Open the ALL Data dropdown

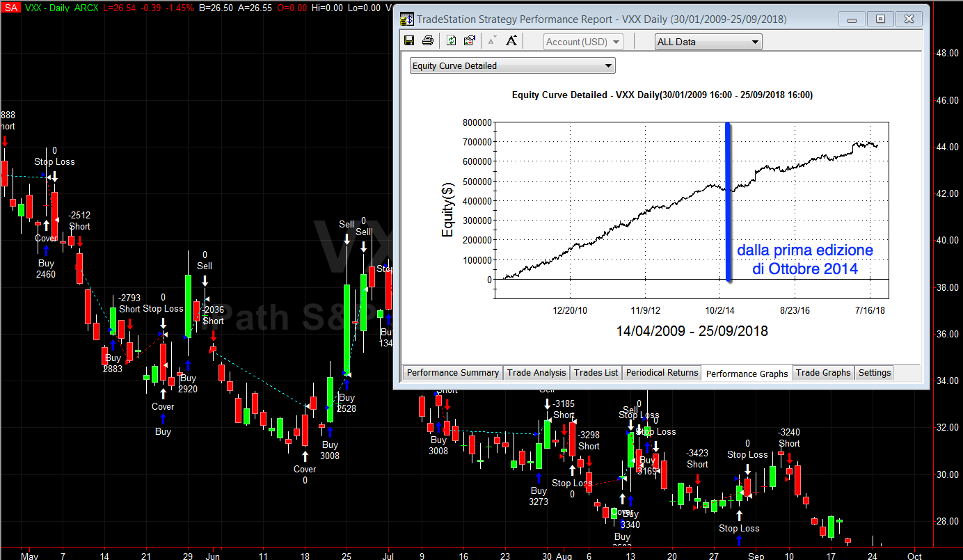click(x=708, y=42)
